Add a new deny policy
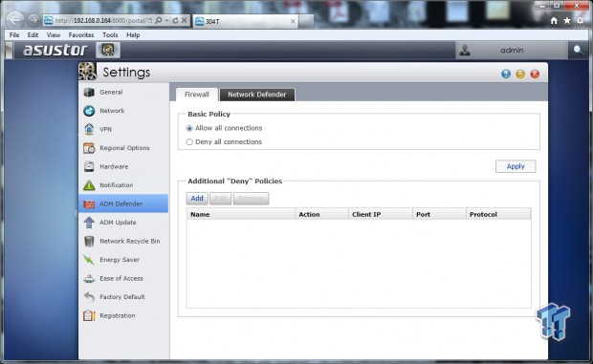 pos(197,198)
